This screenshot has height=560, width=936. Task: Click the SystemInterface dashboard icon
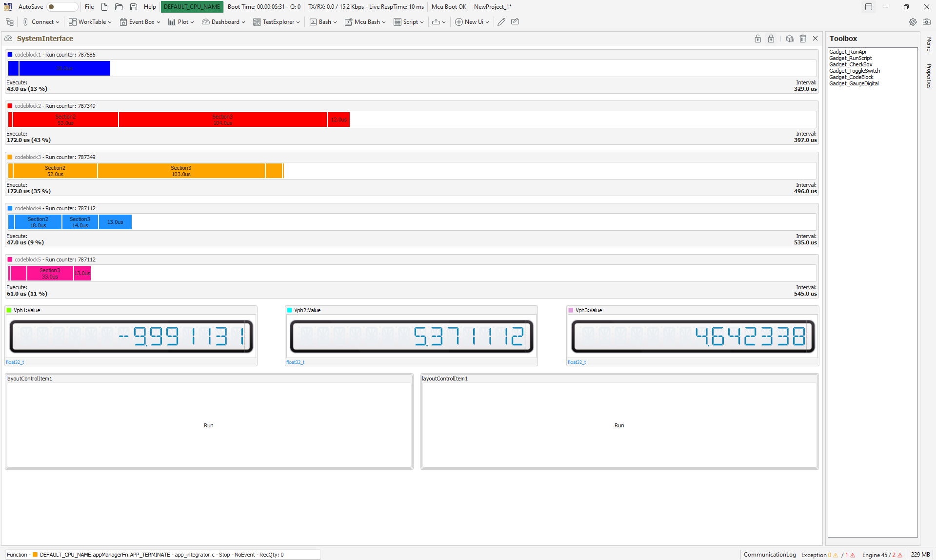tap(8, 39)
